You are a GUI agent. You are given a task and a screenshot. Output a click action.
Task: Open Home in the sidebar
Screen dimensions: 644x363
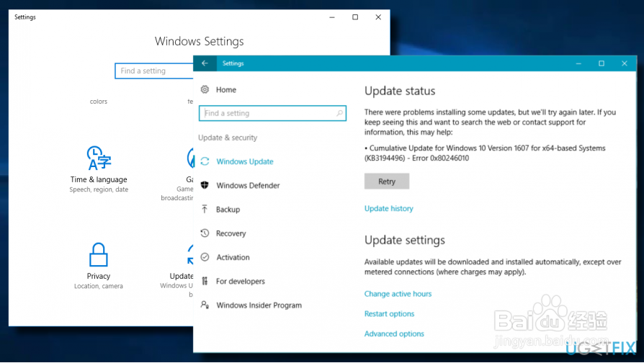pos(226,89)
